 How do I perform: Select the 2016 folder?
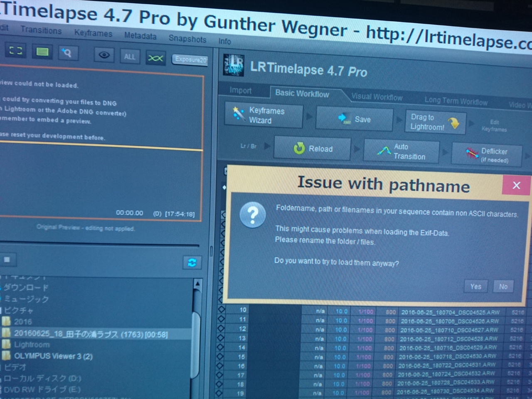coord(22,322)
